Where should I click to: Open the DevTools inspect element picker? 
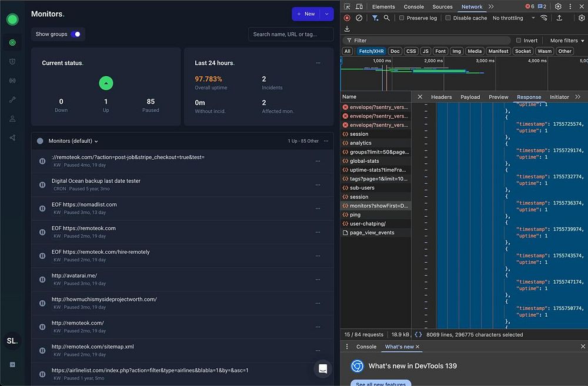(347, 6)
